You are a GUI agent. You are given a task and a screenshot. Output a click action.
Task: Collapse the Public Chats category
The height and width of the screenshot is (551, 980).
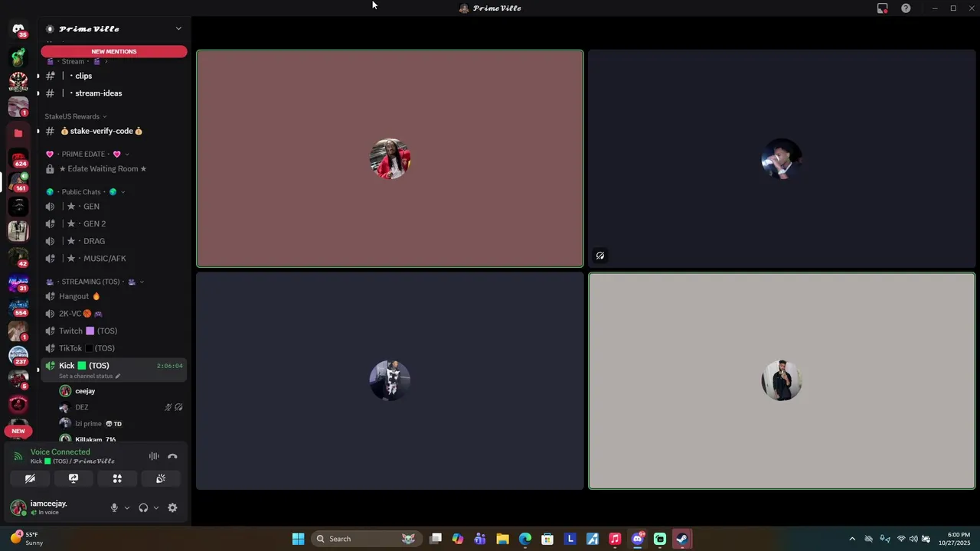[85, 192]
